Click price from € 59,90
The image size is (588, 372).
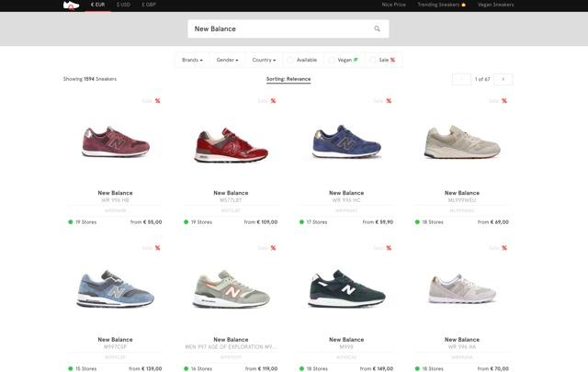(x=378, y=222)
